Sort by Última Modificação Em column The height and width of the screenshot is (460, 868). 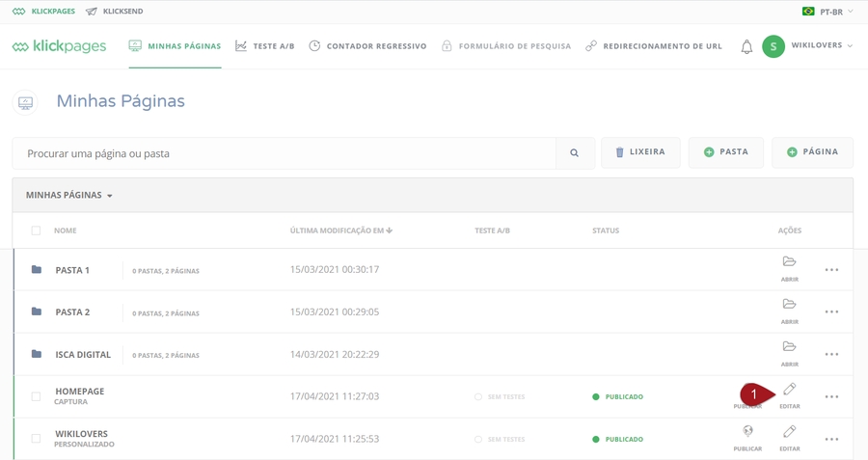[x=341, y=231]
